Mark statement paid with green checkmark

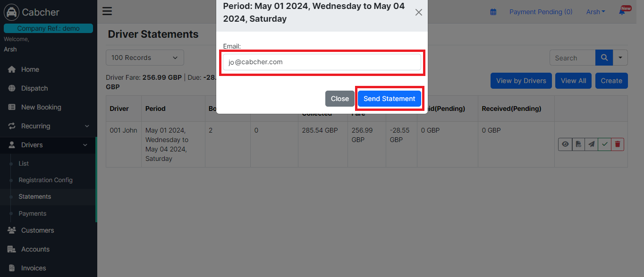604,144
